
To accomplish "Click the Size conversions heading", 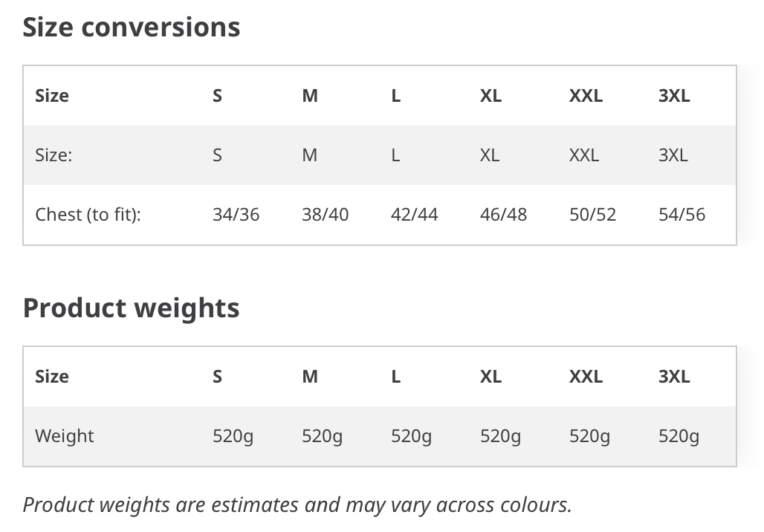I will point(132,27).
